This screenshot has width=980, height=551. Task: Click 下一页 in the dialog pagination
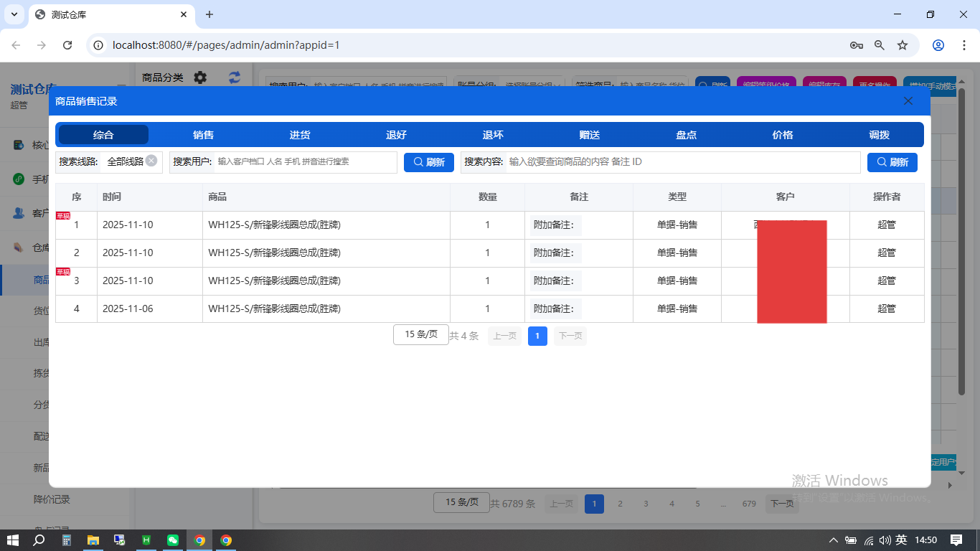pos(570,335)
